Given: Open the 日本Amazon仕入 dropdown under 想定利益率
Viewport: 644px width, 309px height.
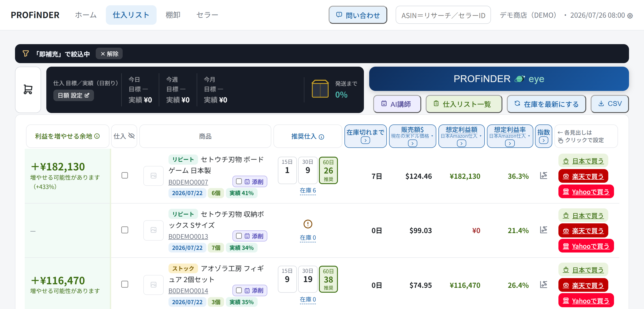Looking at the screenshot, I should click(x=509, y=136).
